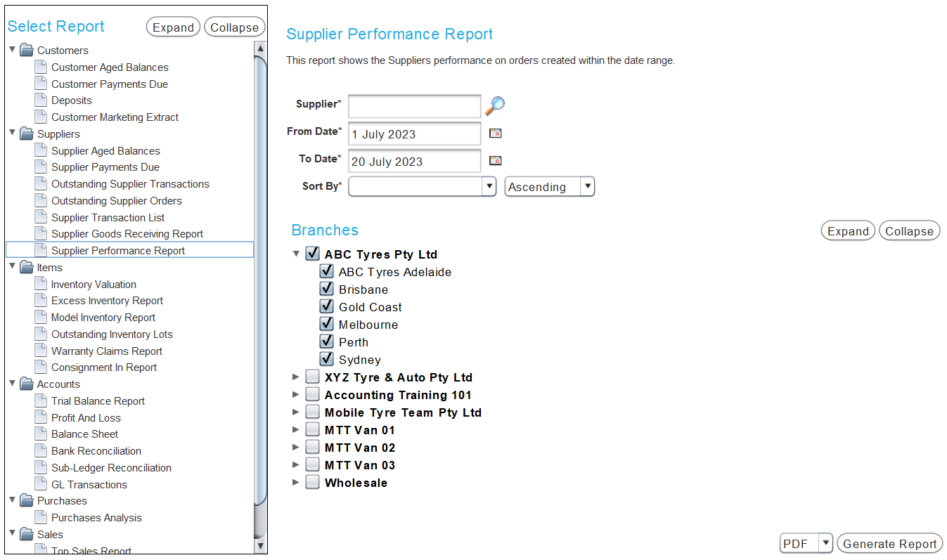Check the MTT Van 02 checkbox

pyautogui.click(x=312, y=448)
